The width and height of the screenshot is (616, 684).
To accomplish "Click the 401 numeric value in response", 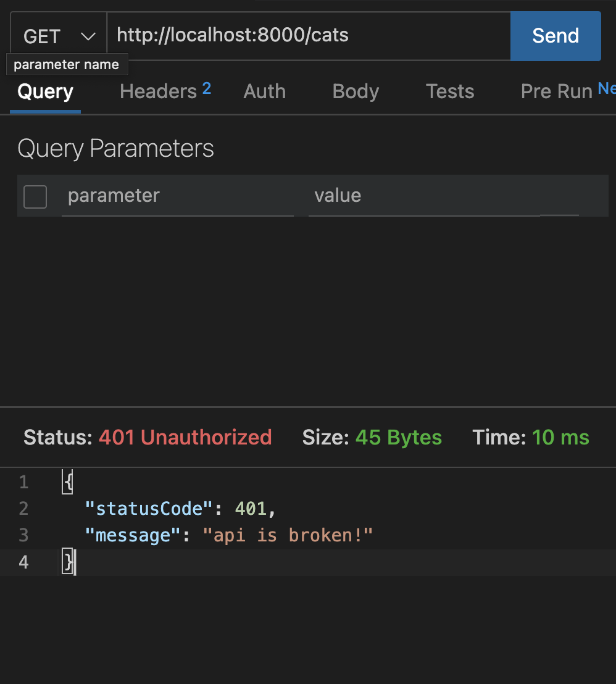I will [251, 509].
